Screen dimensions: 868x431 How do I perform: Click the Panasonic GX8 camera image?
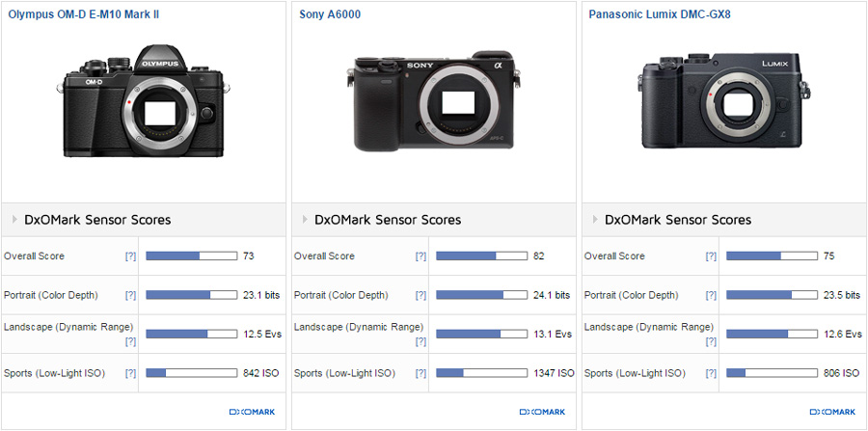pyautogui.click(x=722, y=102)
